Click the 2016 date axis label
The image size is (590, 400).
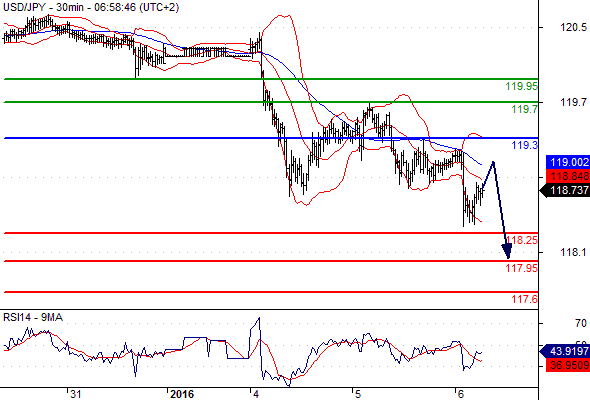(182, 394)
